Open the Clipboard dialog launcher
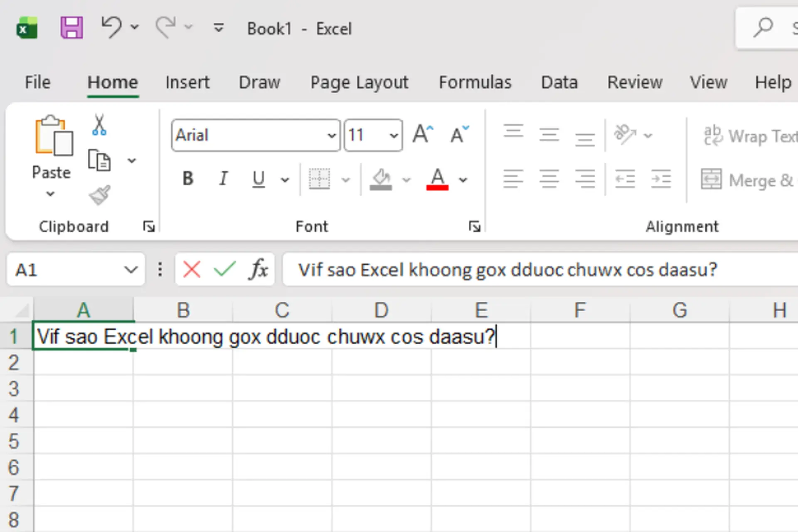This screenshot has width=798, height=532. click(149, 227)
